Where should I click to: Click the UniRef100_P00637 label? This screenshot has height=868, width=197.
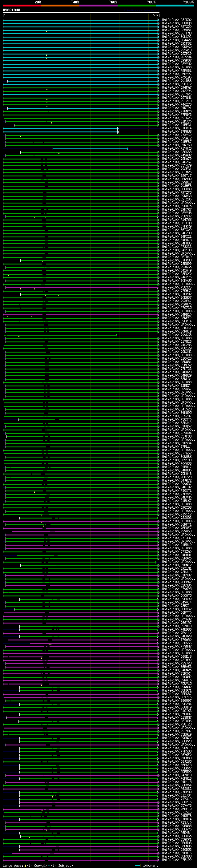click(177, 484)
